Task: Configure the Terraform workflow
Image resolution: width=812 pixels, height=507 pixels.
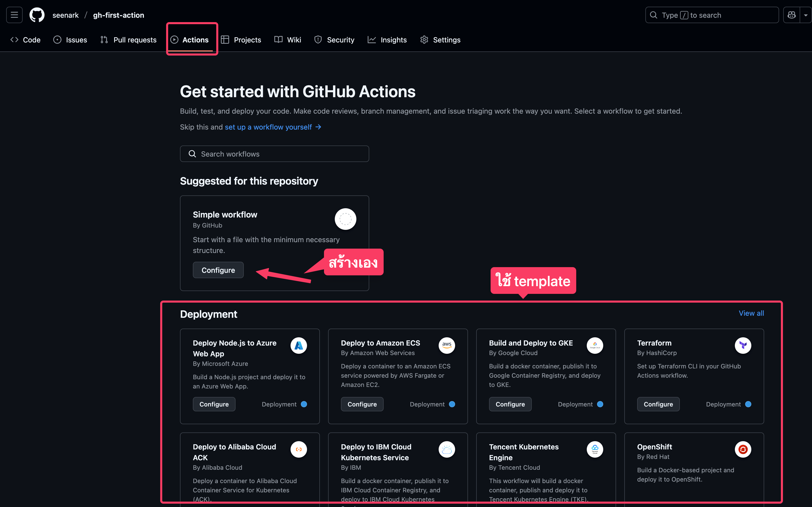Action: [658, 404]
